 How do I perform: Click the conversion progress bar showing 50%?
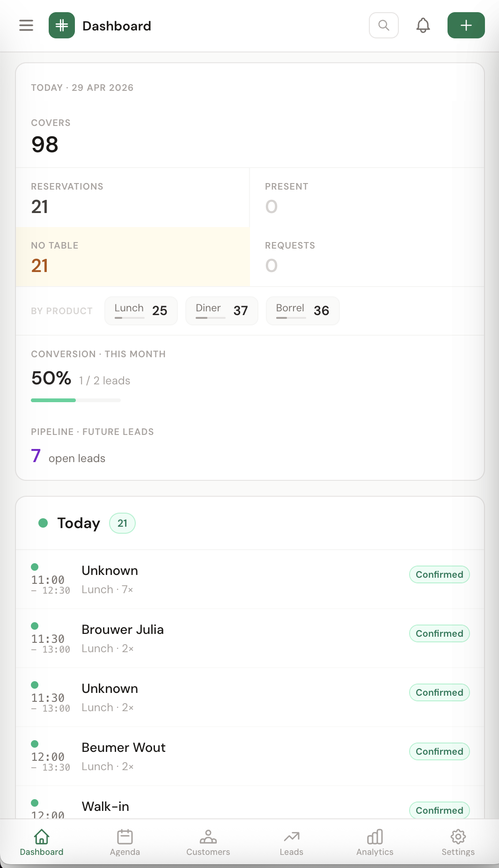(75, 400)
